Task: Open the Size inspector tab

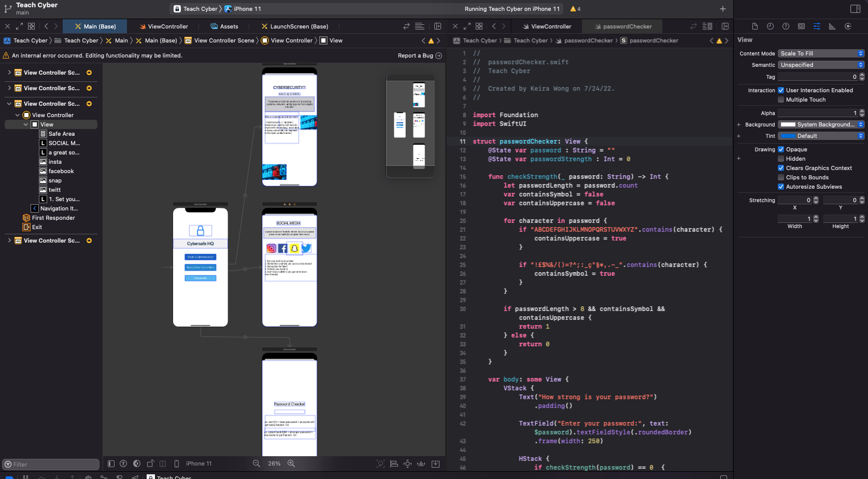Action: [x=832, y=26]
